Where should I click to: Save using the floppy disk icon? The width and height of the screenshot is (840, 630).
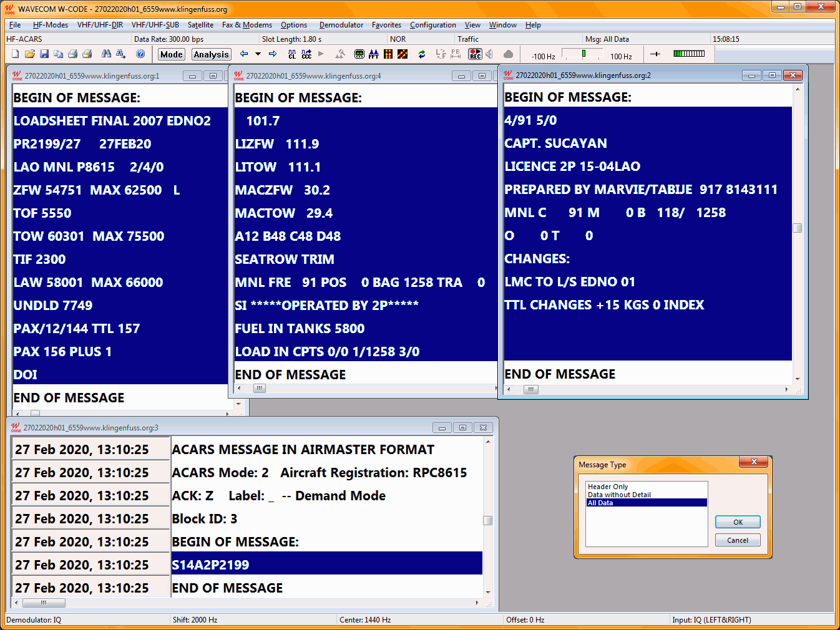pos(44,54)
